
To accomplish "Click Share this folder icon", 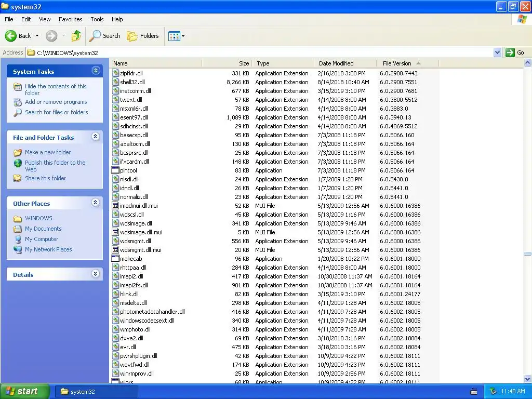I will [18, 178].
